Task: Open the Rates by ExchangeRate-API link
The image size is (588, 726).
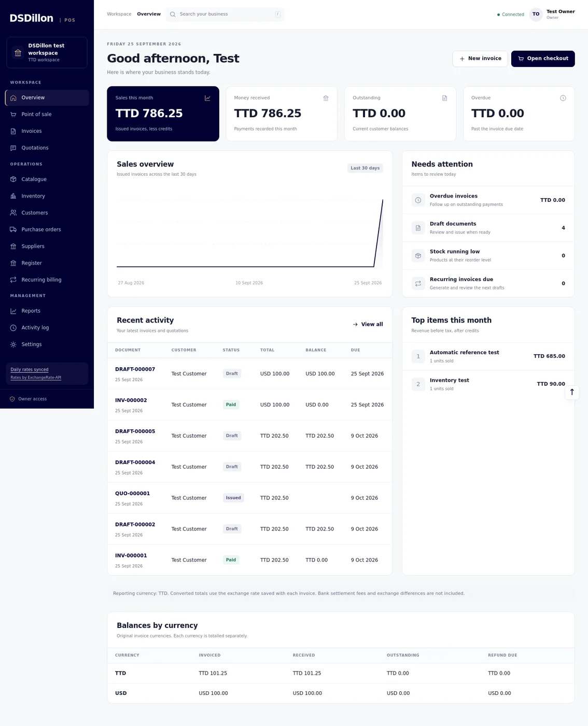Action: click(36, 378)
